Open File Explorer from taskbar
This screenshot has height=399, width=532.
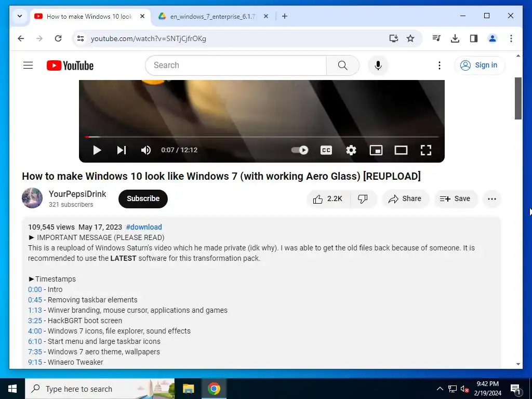188,389
